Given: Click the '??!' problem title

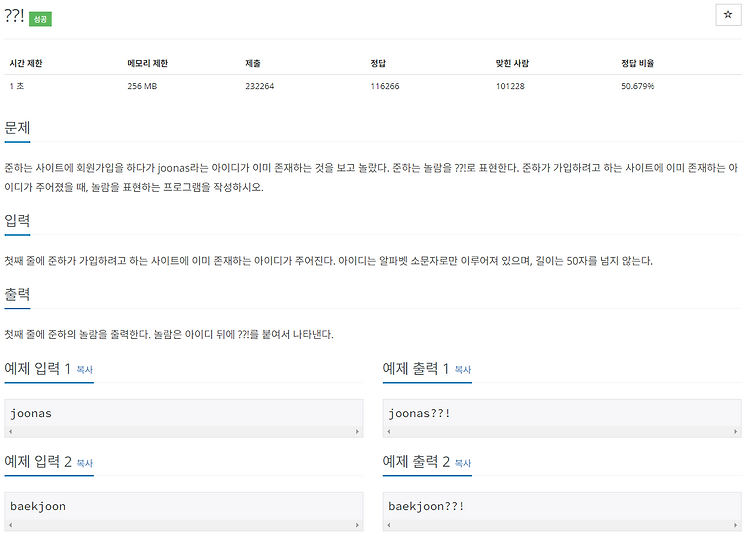Looking at the screenshot, I should pyautogui.click(x=14, y=15).
